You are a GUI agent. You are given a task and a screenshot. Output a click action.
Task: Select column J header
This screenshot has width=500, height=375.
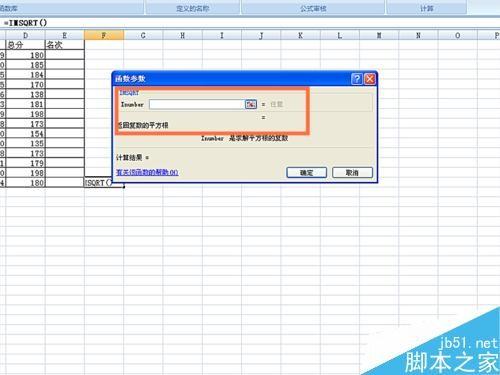click(261, 35)
